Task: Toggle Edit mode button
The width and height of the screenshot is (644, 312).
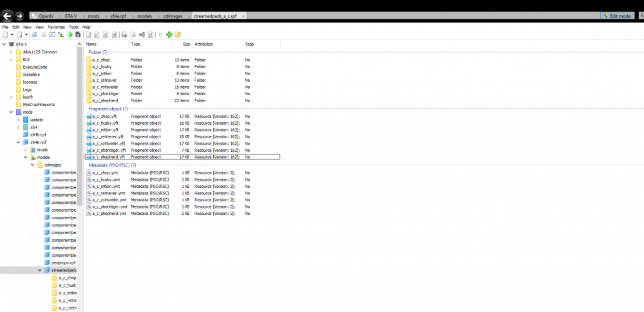Action: [x=616, y=16]
